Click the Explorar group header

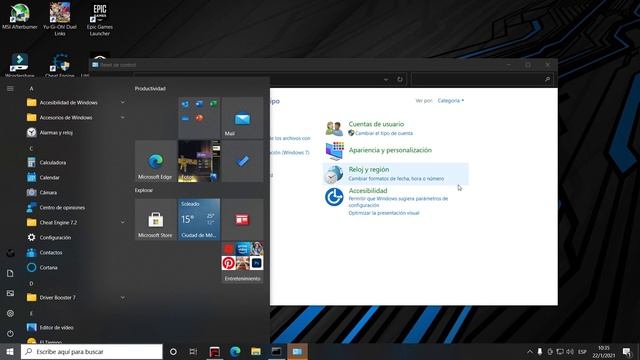[144, 190]
